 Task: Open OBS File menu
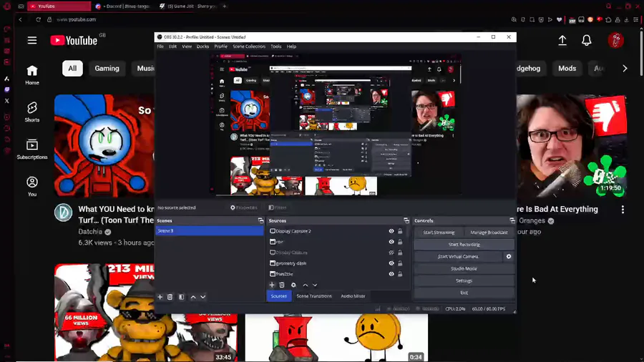(x=160, y=47)
